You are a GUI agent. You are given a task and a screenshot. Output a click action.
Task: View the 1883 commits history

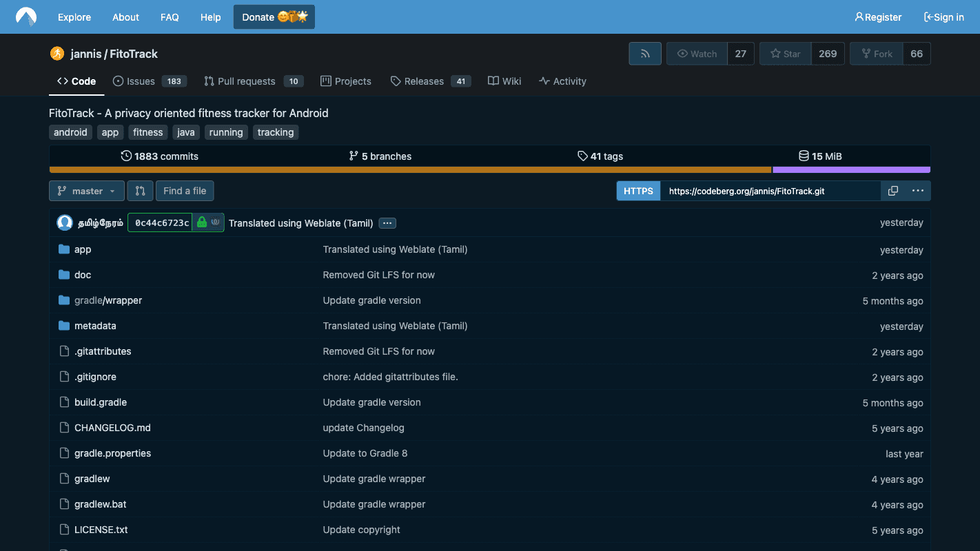(x=159, y=156)
